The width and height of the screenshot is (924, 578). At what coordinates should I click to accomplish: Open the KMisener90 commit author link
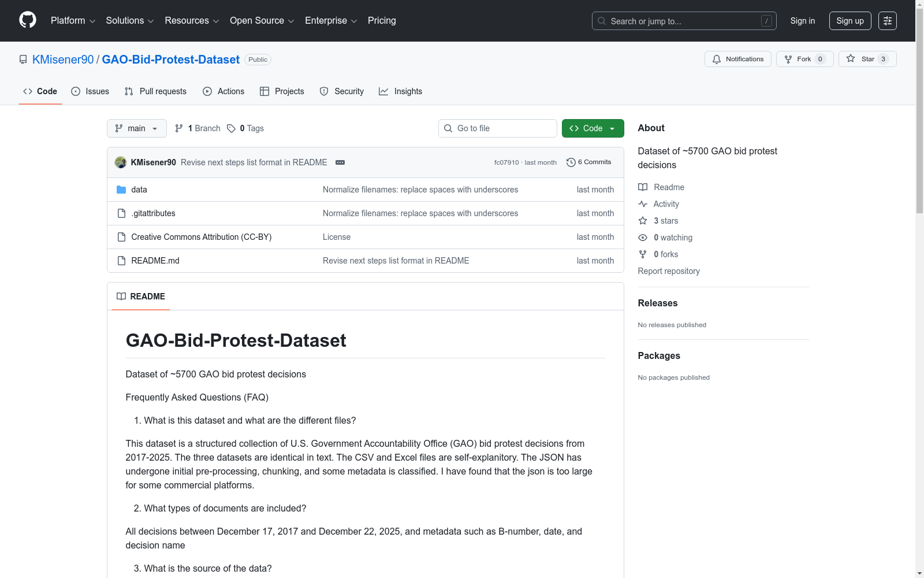point(154,162)
